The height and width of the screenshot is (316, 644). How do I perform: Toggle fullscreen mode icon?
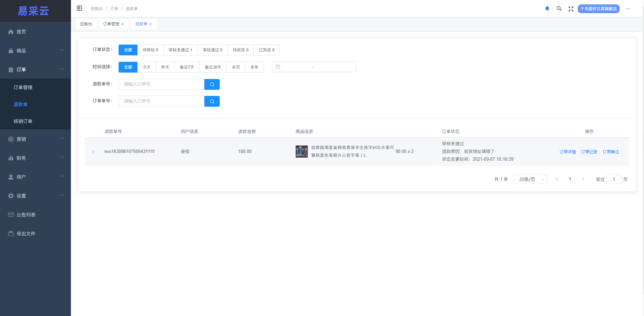tap(571, 9)
